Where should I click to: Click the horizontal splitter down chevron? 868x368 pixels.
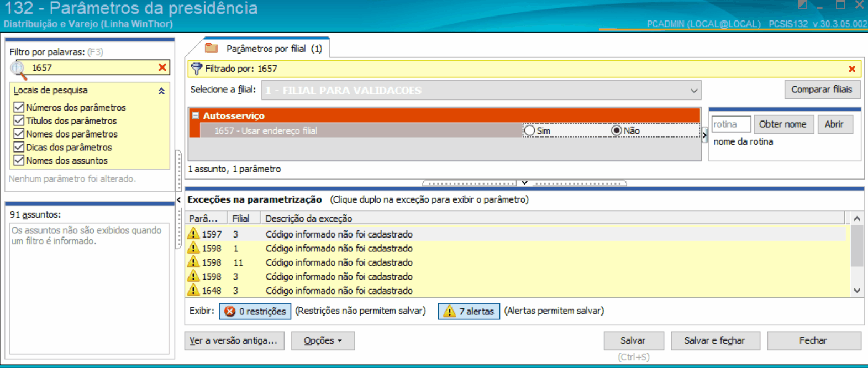pyautogui.click(x=524, y=183)
